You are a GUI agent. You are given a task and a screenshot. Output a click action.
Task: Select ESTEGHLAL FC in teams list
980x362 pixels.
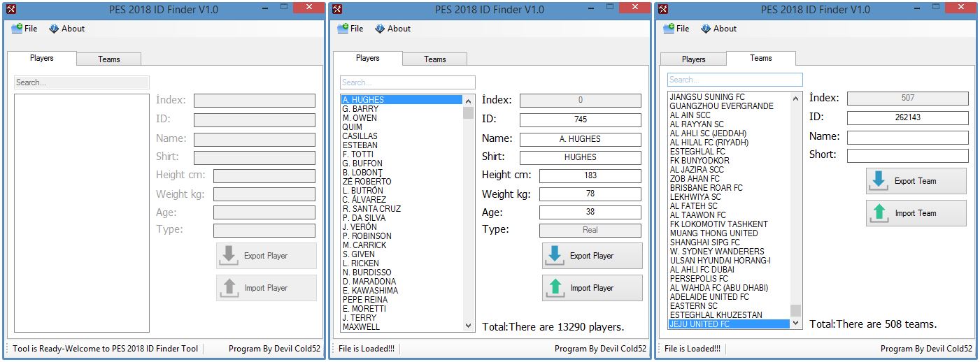[x=729, y=152]
